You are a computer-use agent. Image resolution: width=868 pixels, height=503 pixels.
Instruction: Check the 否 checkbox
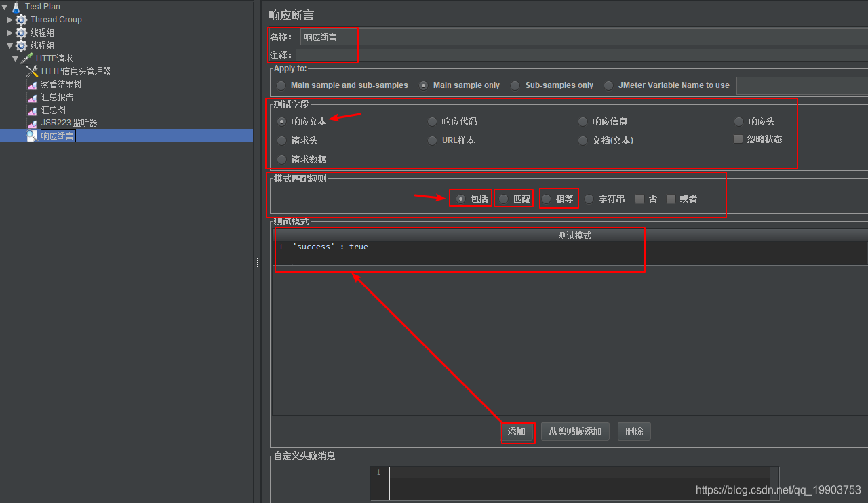pyautogui.click(x=639, y=199)
